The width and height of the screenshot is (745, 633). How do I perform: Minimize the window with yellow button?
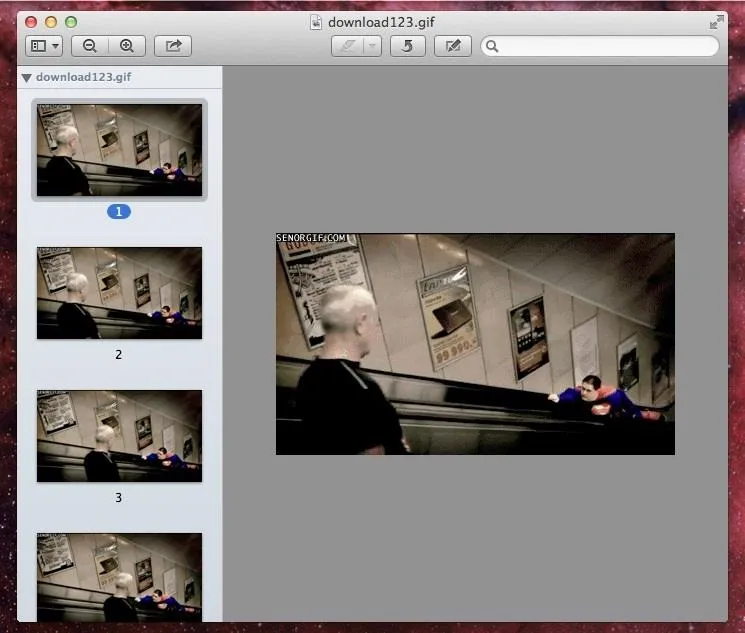click(x=51, y=22)
